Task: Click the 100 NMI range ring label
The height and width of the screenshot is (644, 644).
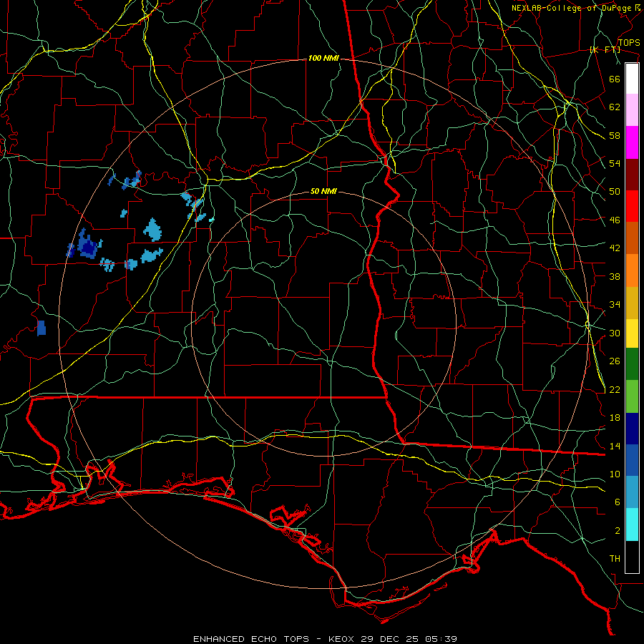Action: tap(323, 58)
